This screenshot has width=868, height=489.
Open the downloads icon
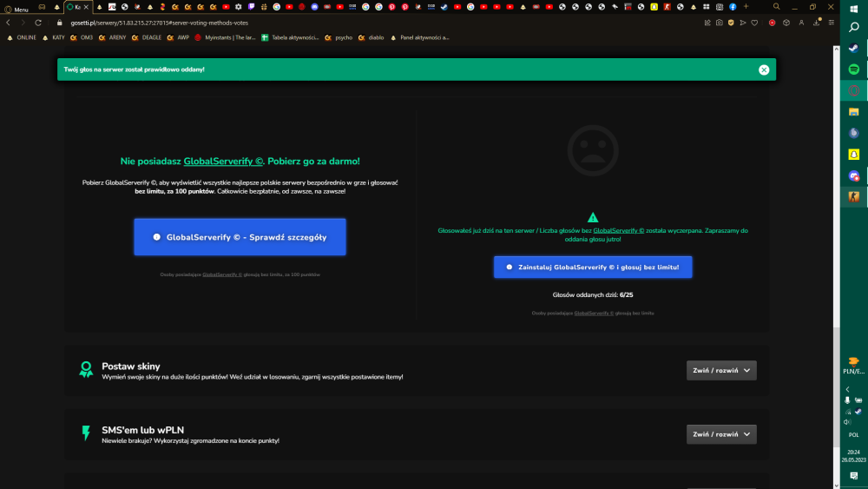(817, 23)
